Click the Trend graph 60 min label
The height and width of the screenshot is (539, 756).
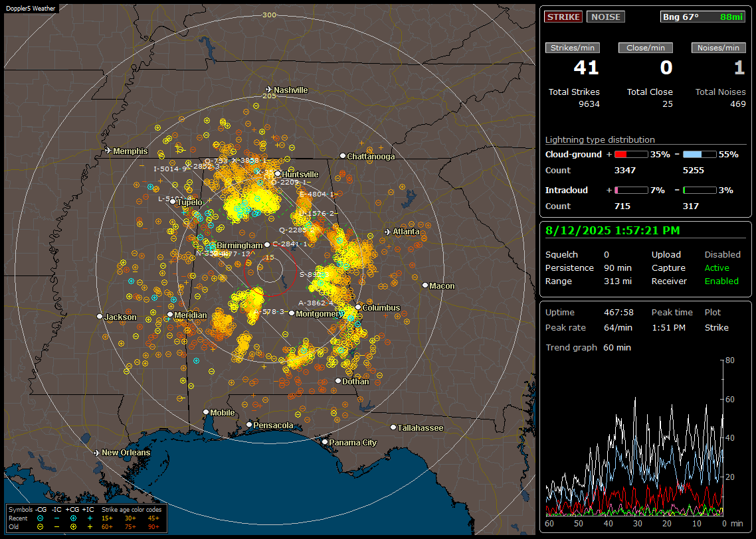click(x=588, y=348)
